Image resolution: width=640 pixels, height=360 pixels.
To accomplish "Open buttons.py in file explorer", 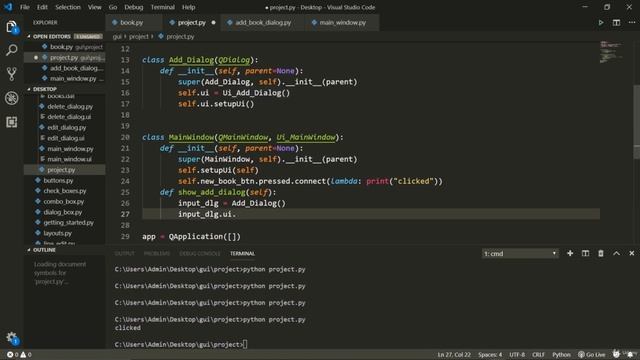I will tap(64, 180).
